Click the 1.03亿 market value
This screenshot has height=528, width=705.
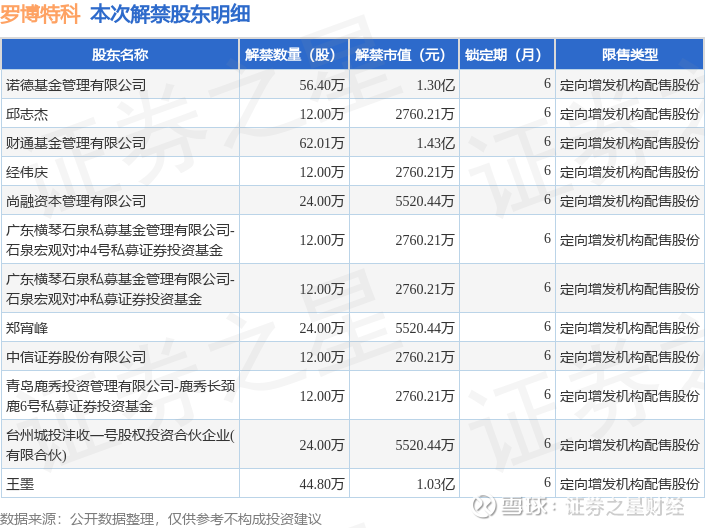[435, 484]
